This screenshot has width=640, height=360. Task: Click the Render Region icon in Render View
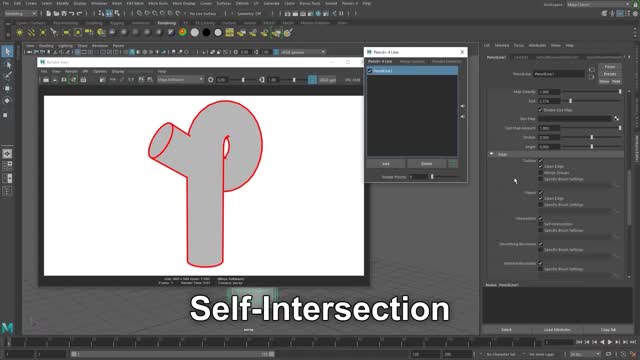(55, 80)
